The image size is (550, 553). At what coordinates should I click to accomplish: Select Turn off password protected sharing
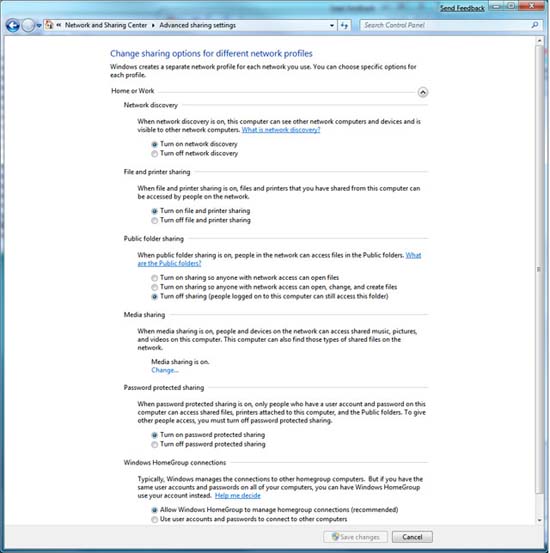coord(155,444)
